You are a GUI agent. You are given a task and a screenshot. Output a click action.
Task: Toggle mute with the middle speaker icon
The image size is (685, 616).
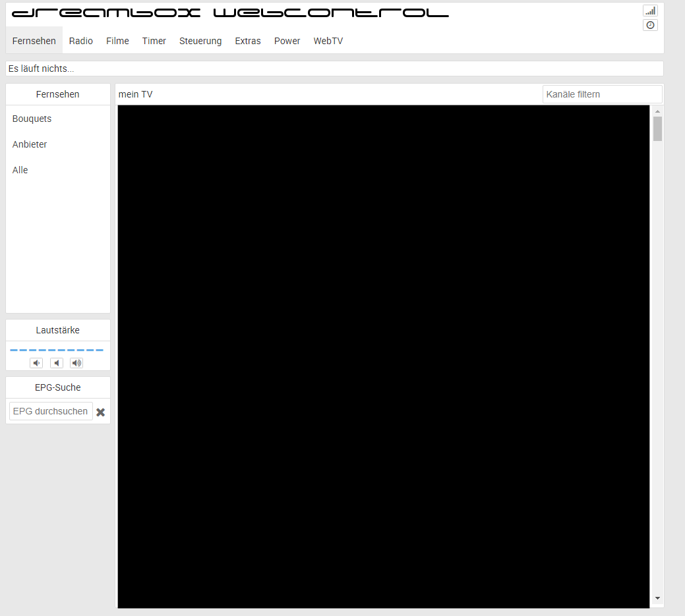[57, 363]
